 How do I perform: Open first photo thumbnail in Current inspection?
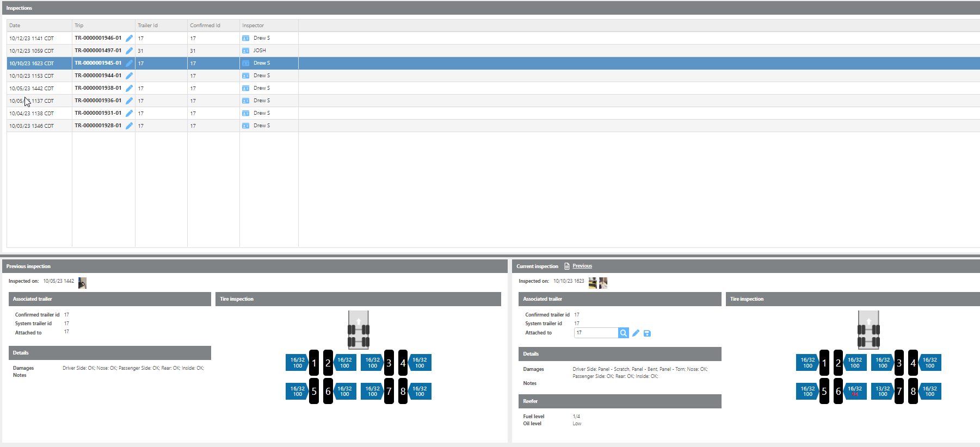[593, 283]
